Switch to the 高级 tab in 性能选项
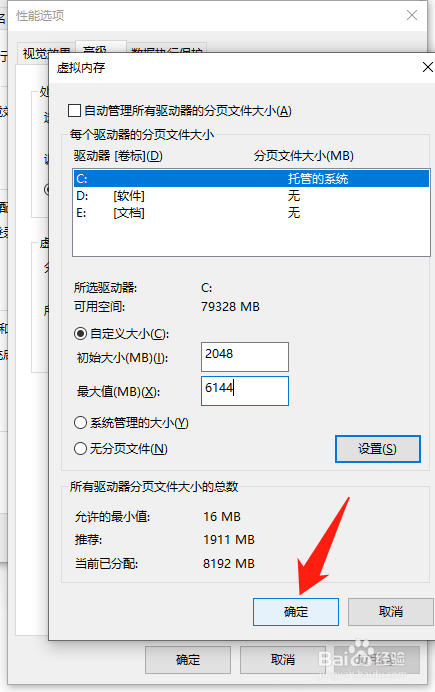 (x=101, y=47)
